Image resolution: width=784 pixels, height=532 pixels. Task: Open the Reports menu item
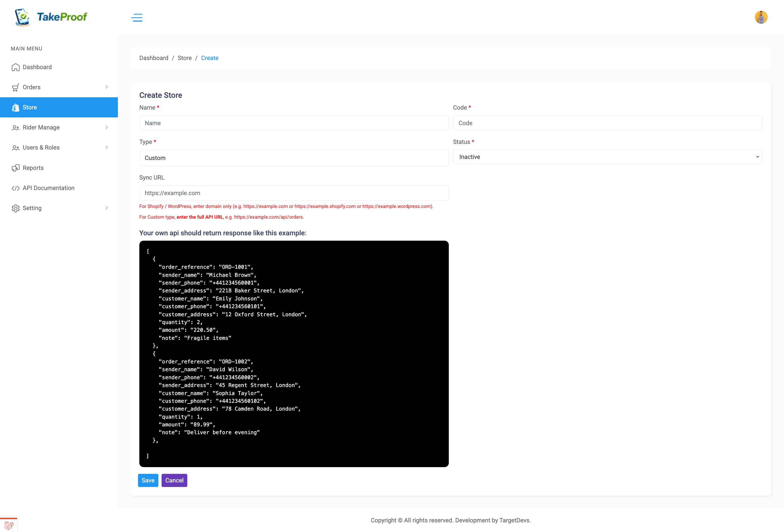(59, 168)
